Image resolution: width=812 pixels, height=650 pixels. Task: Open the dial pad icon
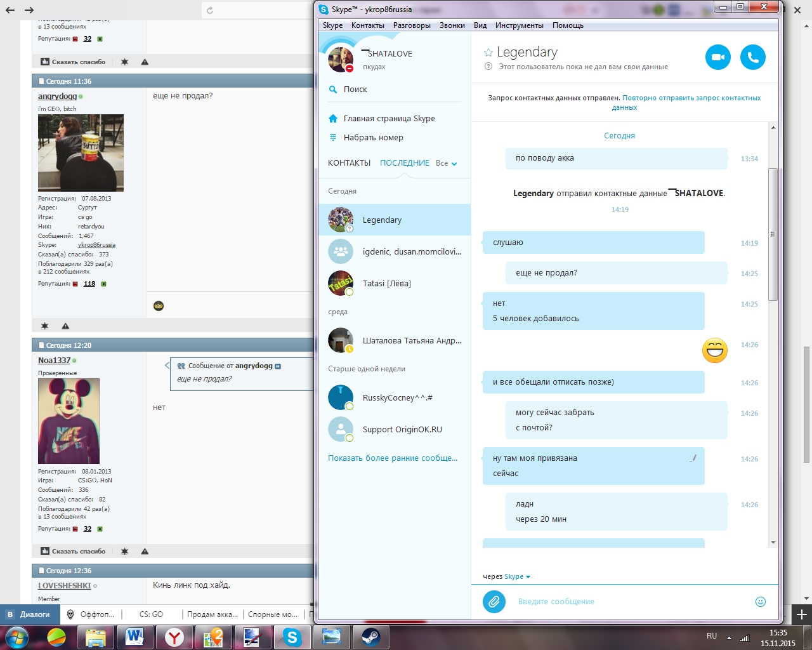(333, 137)
